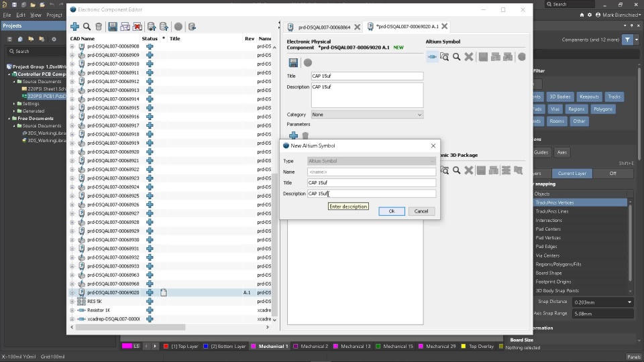Turn snapping Off

tap(612, 173)
